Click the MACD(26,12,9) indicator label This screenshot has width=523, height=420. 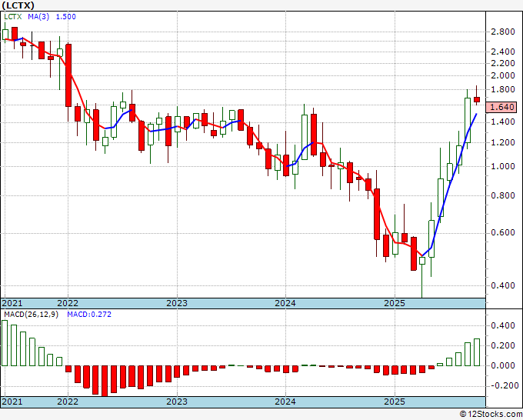click(x=31, y=315)
